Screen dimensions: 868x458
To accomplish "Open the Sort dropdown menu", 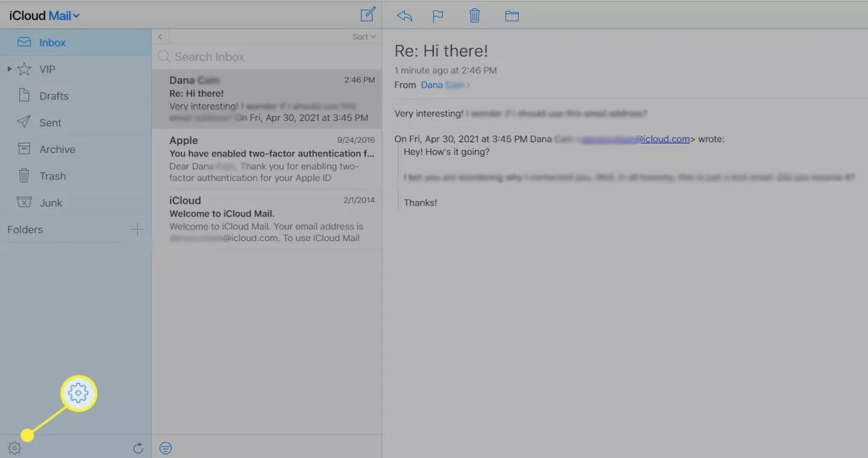I will coord(364,37).
